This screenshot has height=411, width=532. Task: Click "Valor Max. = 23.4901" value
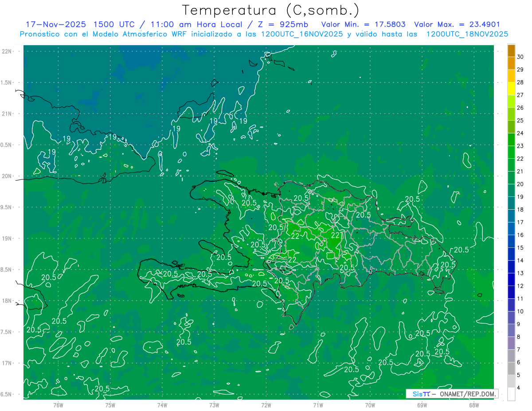point(457,24)
